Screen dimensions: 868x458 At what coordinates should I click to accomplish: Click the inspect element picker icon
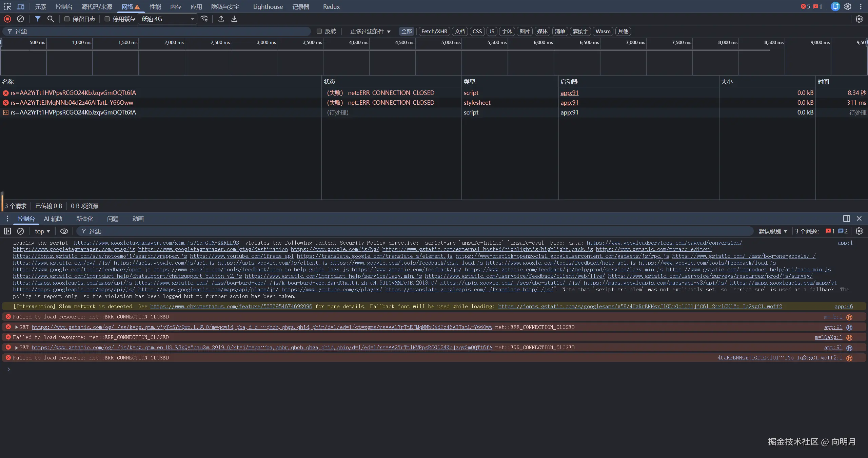tap(7, 7)
